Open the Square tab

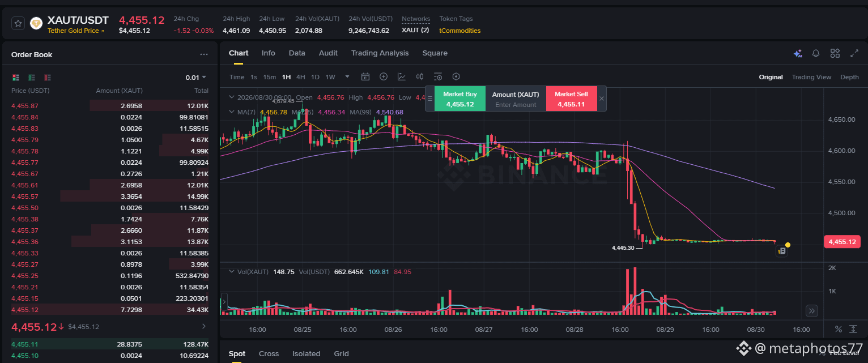point(435,53)
